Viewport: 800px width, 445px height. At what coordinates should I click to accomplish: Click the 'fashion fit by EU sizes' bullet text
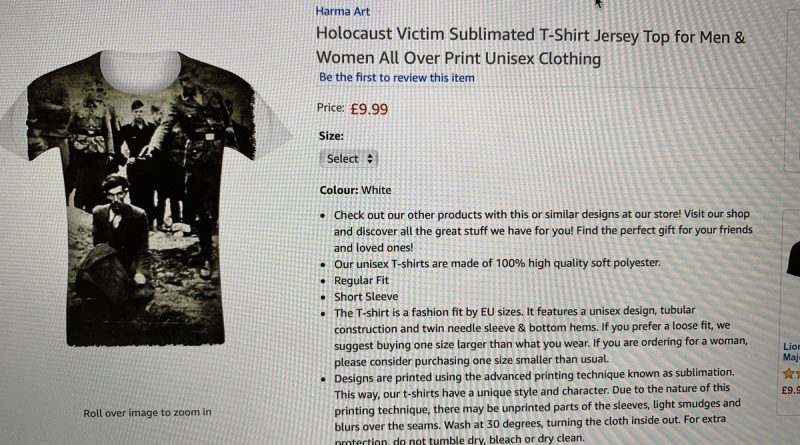(x=541, y=336)
